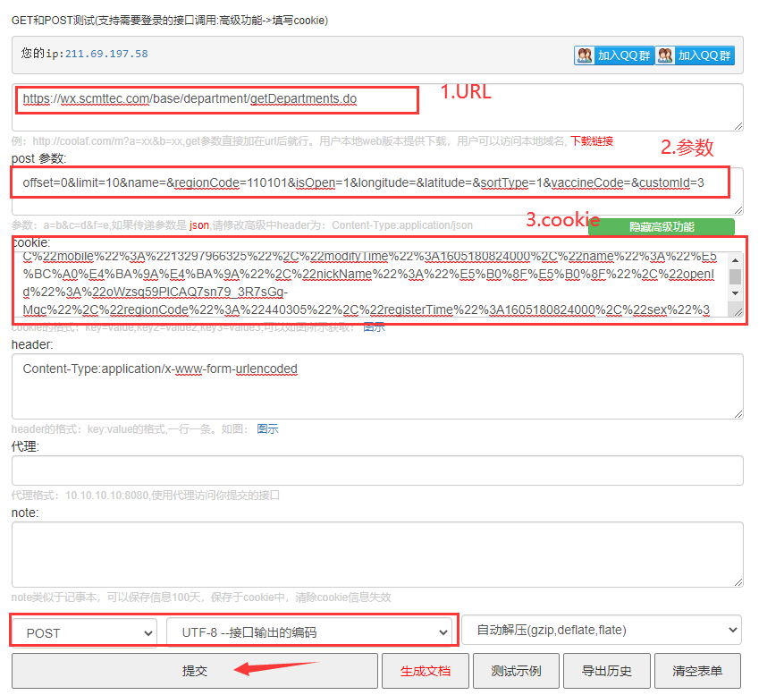Open the red 下载链接 link
The height and width of the screenshot is (695, 784).
pyautogui.click(x=592, y=141)
